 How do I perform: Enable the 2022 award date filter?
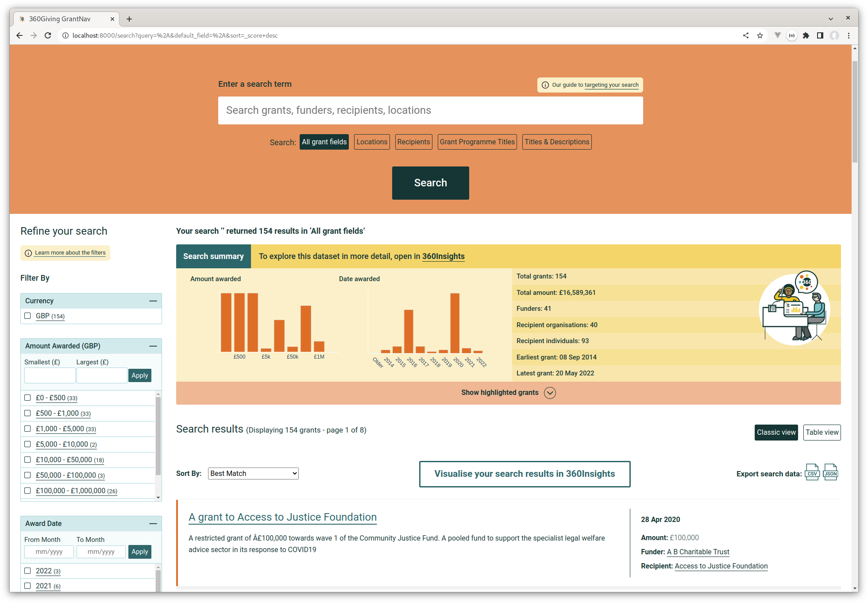coord(27,571)
